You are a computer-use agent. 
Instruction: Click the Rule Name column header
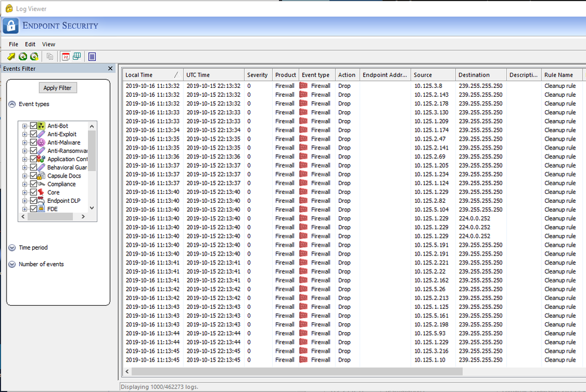click(x=562, y=74)
